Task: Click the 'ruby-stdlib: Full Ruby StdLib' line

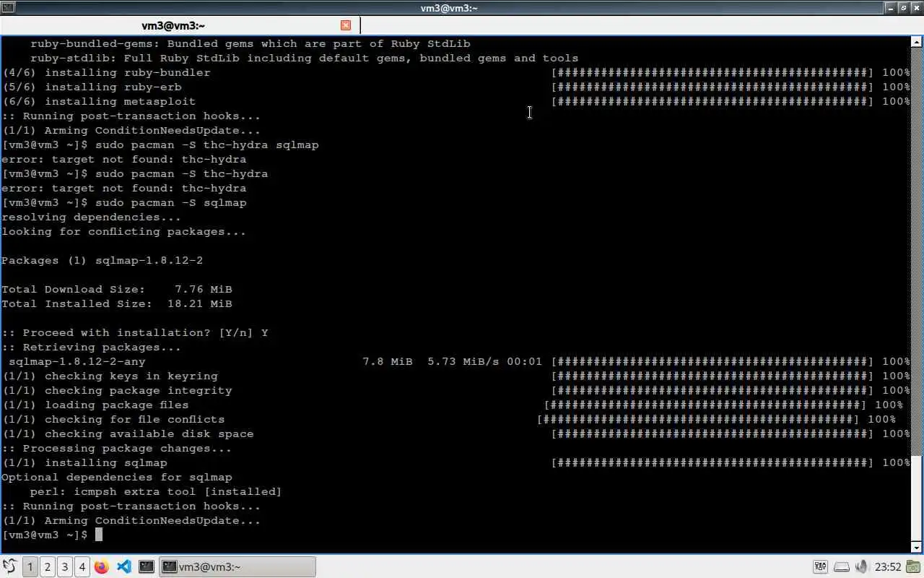Action: (305, 58)
